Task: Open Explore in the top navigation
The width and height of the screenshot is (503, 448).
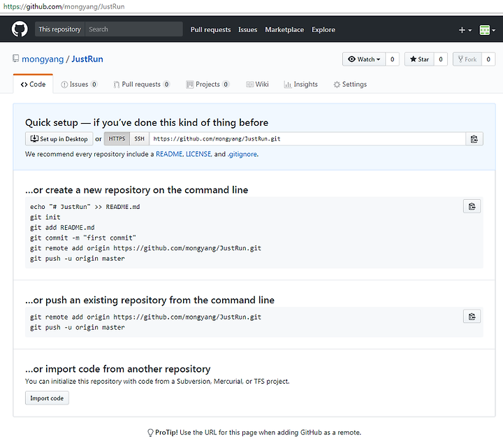Action: (x=323, y=29)
